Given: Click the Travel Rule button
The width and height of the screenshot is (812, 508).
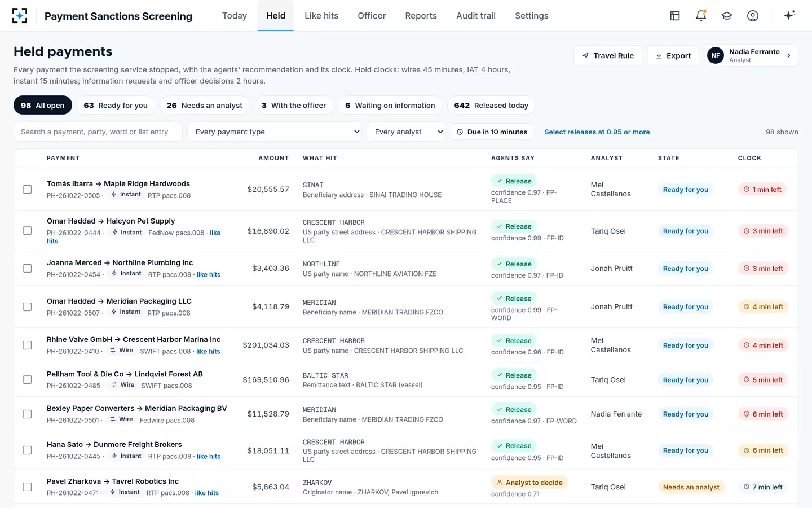Looking at the screenshot, I should pos(608,55).
